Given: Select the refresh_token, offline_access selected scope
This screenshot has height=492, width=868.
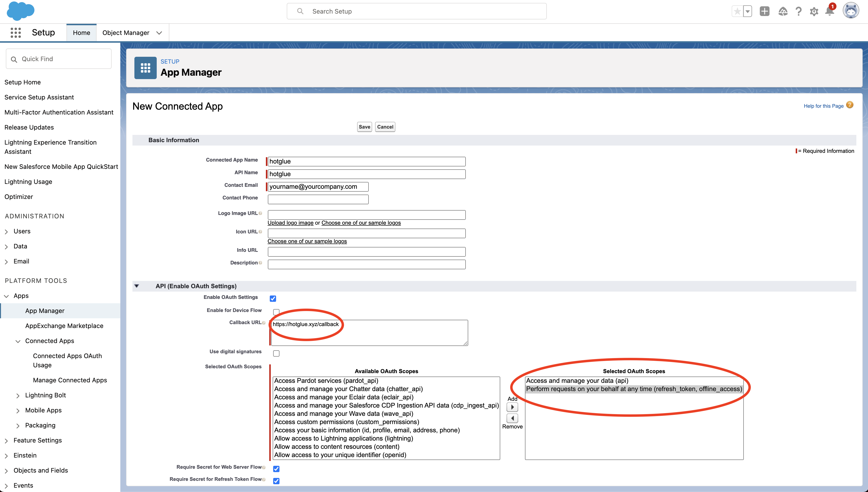Looking at the screenshot, I should pos(634,389).
